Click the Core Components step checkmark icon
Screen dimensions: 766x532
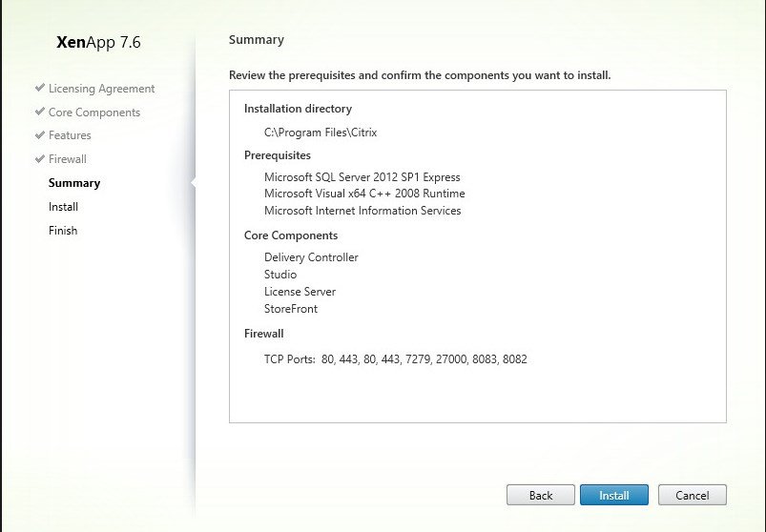point(40,112)
